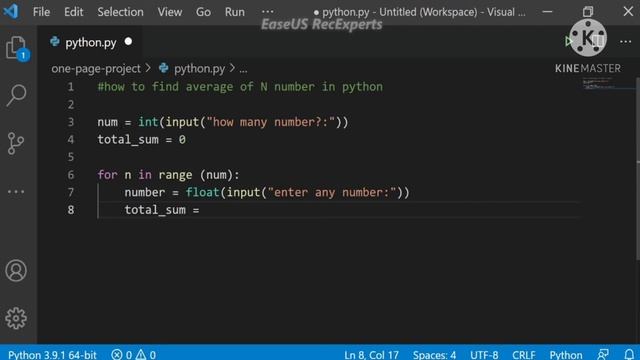Viewport: 640px width, 360px height.
Task: Click the comment text on line 1
Action: click(x=240, y=87)
